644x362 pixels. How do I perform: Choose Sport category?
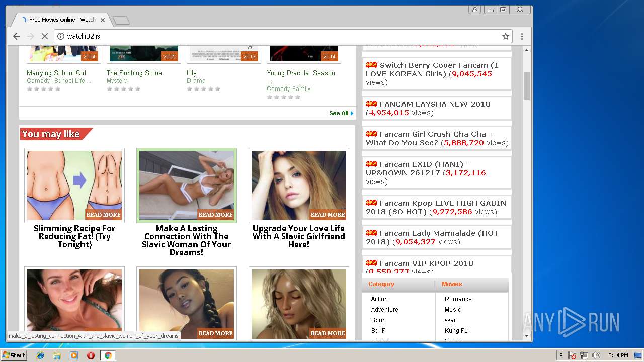pos(378,320)
